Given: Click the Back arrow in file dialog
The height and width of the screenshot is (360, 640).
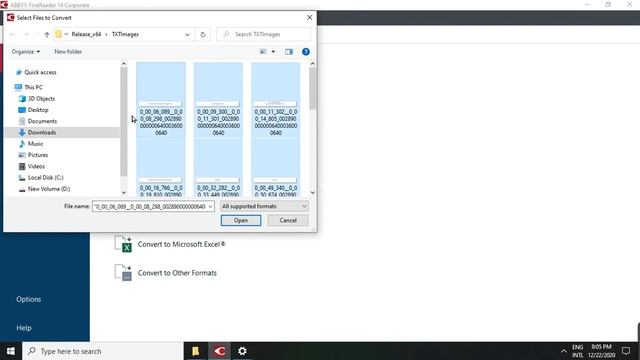Looking at the screenshot, I should coord(12,35).
